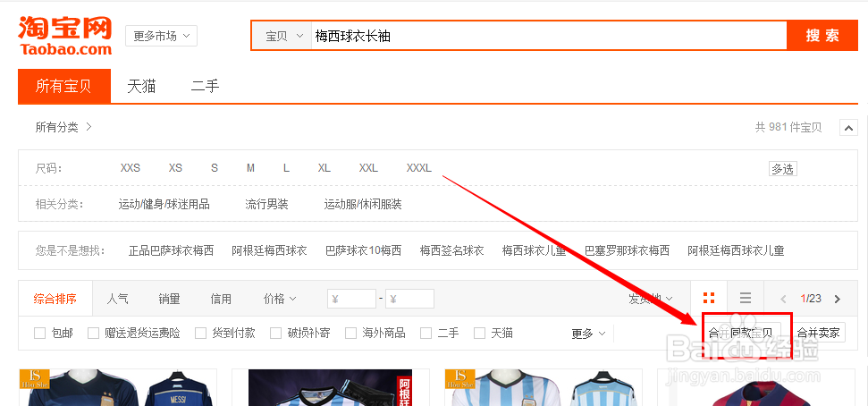868x406 pixels.
Task: Search suggestion 巴塞罗那球衣梅西
Action: 628,251
